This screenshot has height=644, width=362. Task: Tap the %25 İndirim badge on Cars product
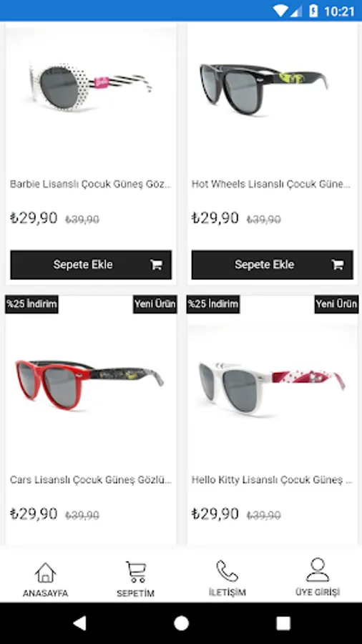pyautogui.click(x=31, y=304)
